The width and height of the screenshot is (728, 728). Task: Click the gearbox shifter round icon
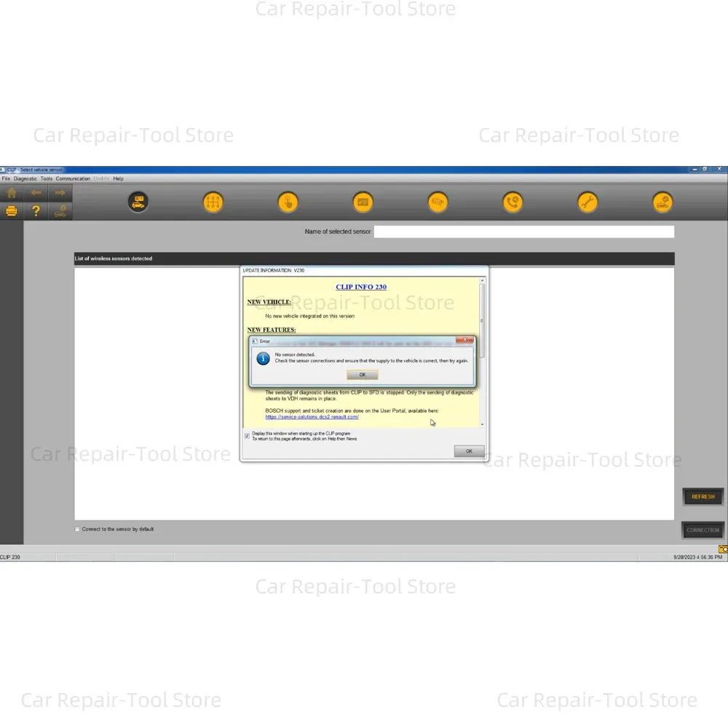click(213, 202)
